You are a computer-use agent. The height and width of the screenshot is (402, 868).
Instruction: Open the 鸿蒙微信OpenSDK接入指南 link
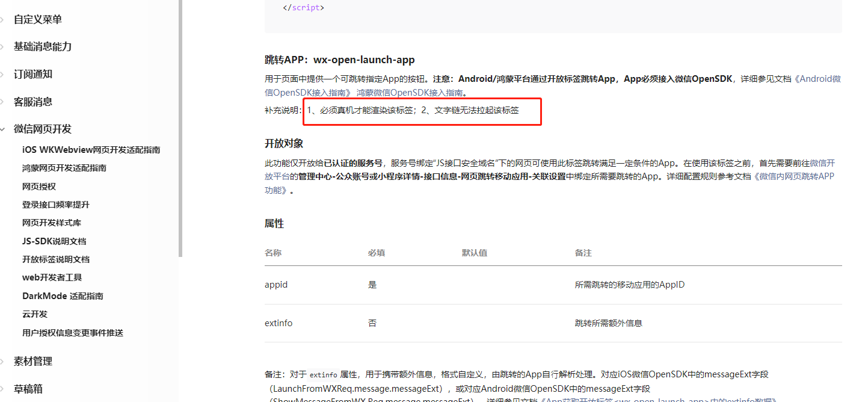point(410,93)
